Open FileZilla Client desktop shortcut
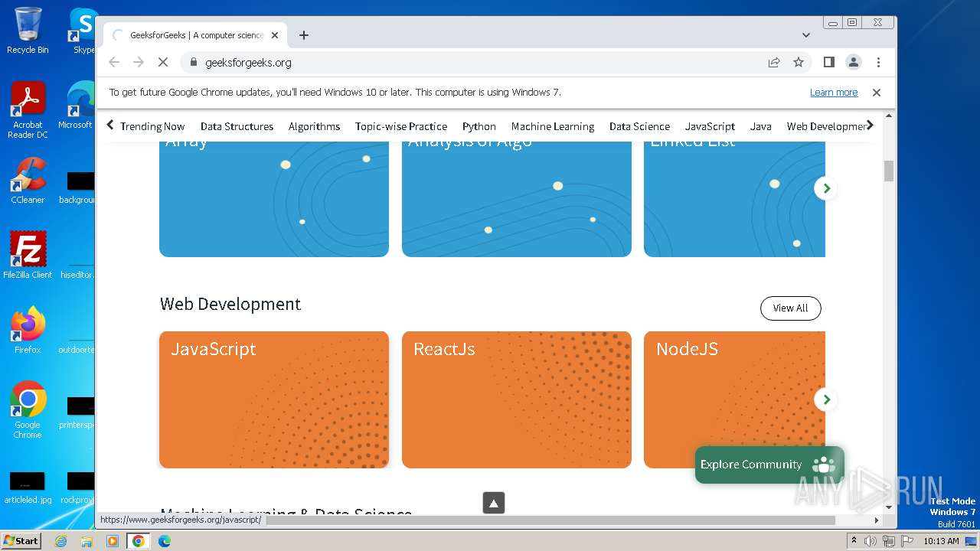The image size is (980, 551). click(x=28, y=255)
